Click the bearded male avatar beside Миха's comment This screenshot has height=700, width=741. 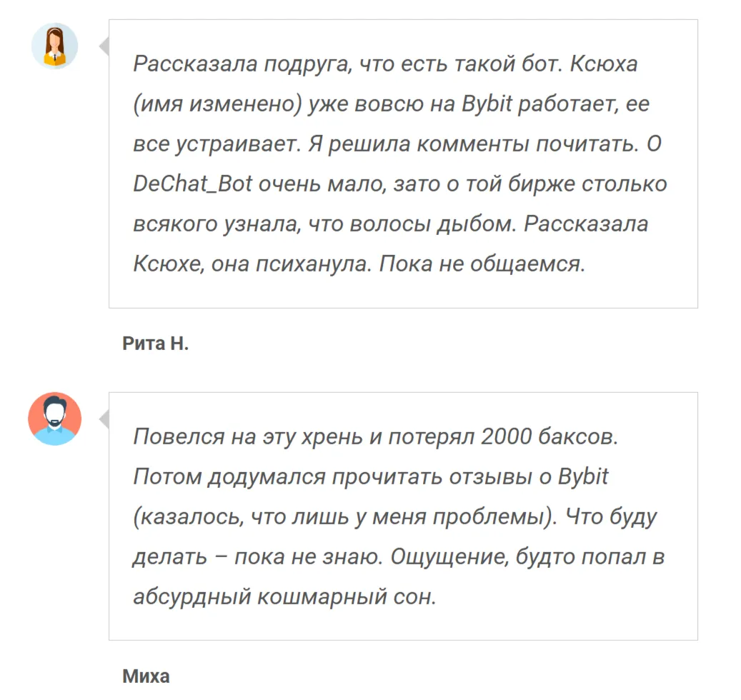point(55,419)
